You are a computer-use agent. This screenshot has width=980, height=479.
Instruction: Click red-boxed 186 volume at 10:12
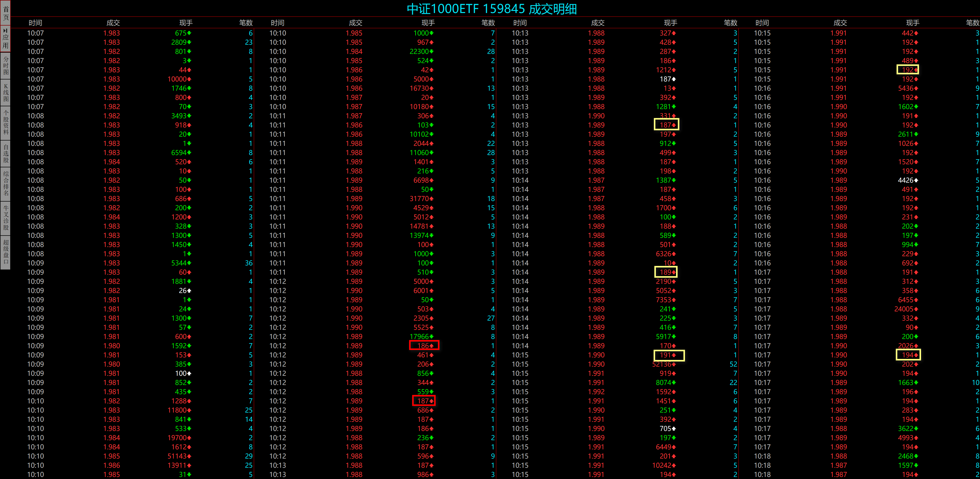tap(424, 345)
